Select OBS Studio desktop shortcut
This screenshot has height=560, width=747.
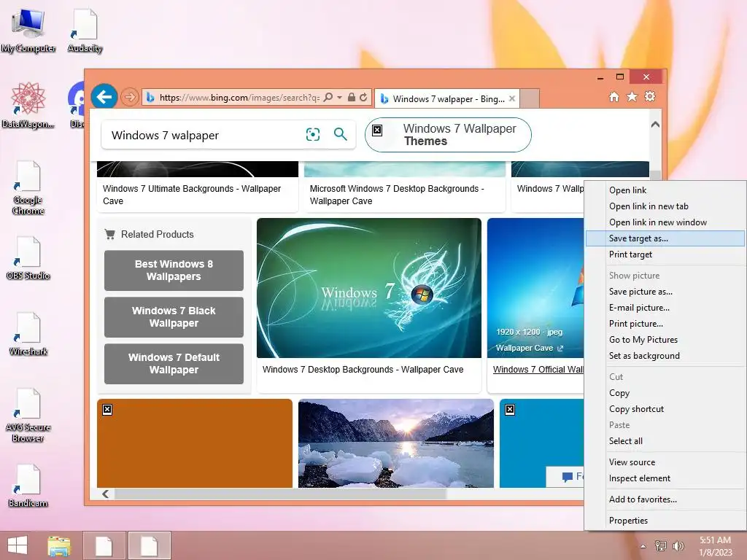point(28,257)
